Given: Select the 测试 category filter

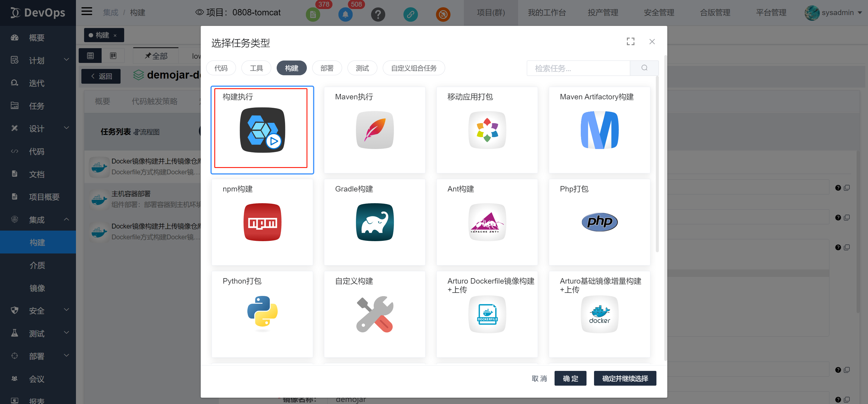Looking at the screenshot, I should pyautogui.click(x=362, y=68).
